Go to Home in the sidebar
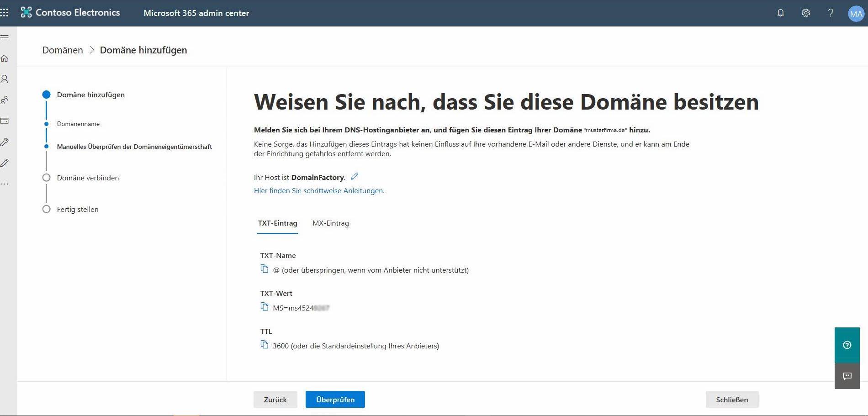 pyautogui.click(x=5, y=58)
